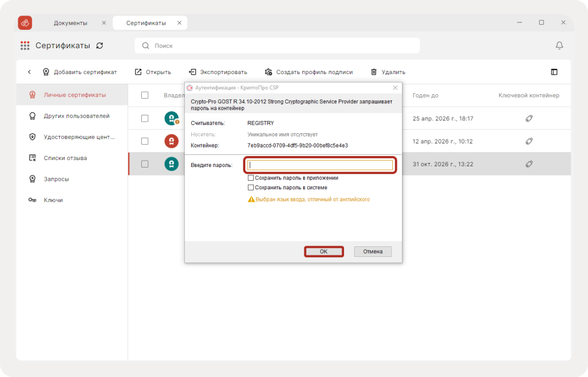This screenshot has height=377, width=588.
Task: Close the Сертификаты tab
Action: [179, 23]
